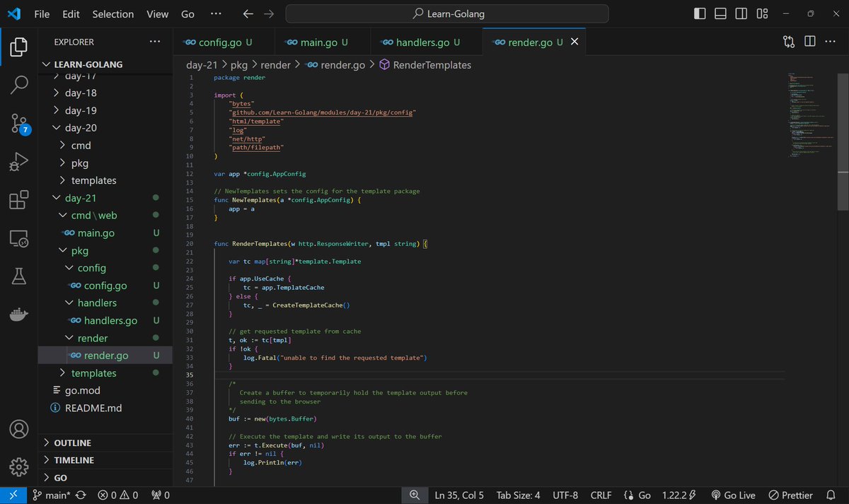Open README.md in the explorer
The image size is (849, 504).
[x=93, y=408]
